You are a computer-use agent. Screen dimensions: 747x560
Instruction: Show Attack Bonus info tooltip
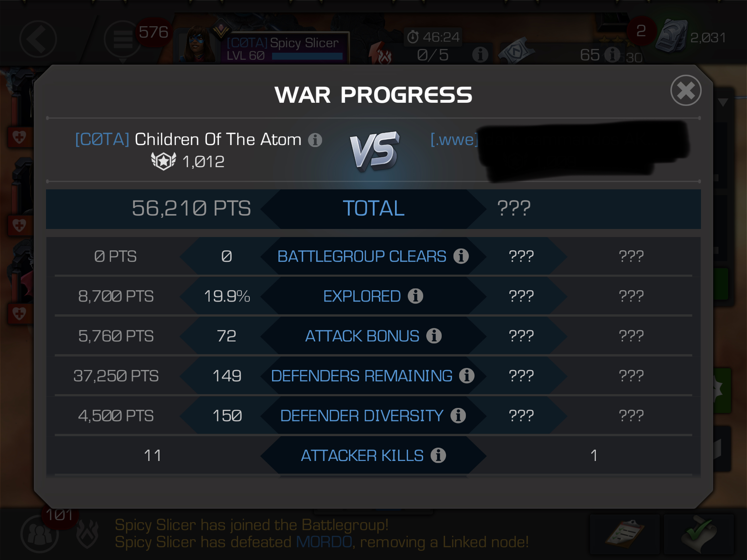[434, 336]
